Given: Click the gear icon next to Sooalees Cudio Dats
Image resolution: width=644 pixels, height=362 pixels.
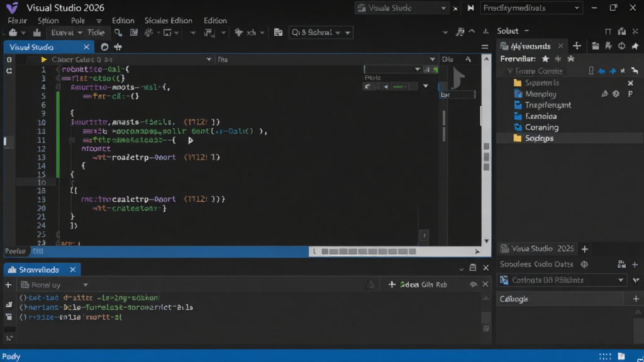Looking at the screenshot, I should coord(584,265).
